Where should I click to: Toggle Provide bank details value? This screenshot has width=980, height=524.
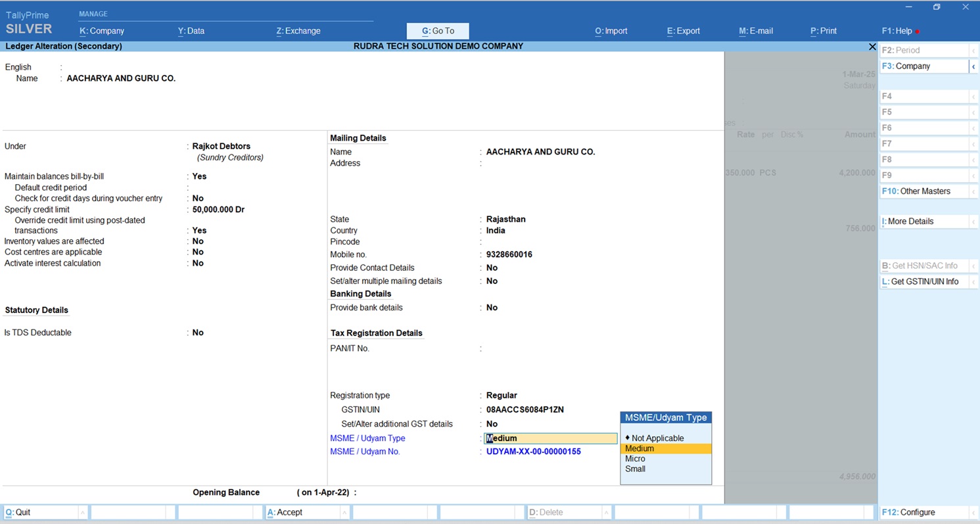(x=492, y=308)
